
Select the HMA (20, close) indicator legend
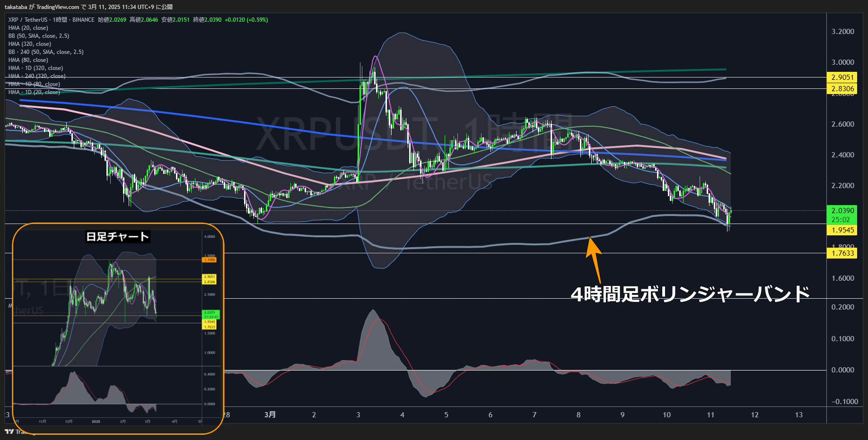click(x=28, y=28)
